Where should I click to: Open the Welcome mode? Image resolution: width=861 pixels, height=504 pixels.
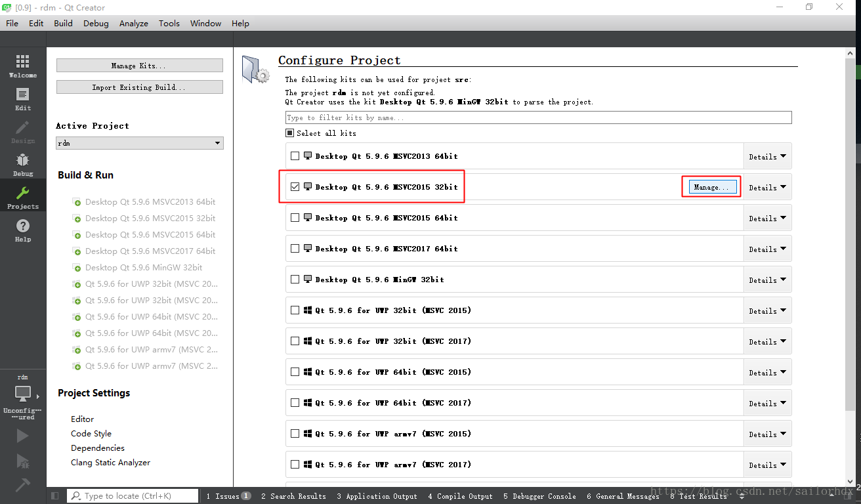(23, 66)
